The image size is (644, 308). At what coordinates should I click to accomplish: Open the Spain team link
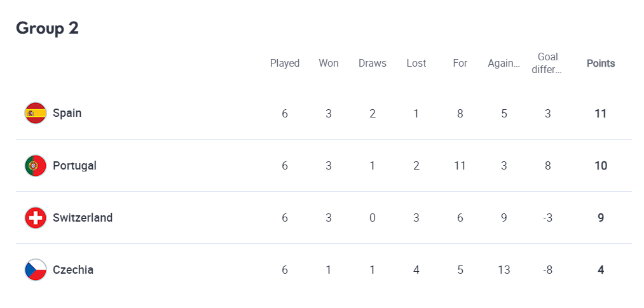(x=67, y=113)
